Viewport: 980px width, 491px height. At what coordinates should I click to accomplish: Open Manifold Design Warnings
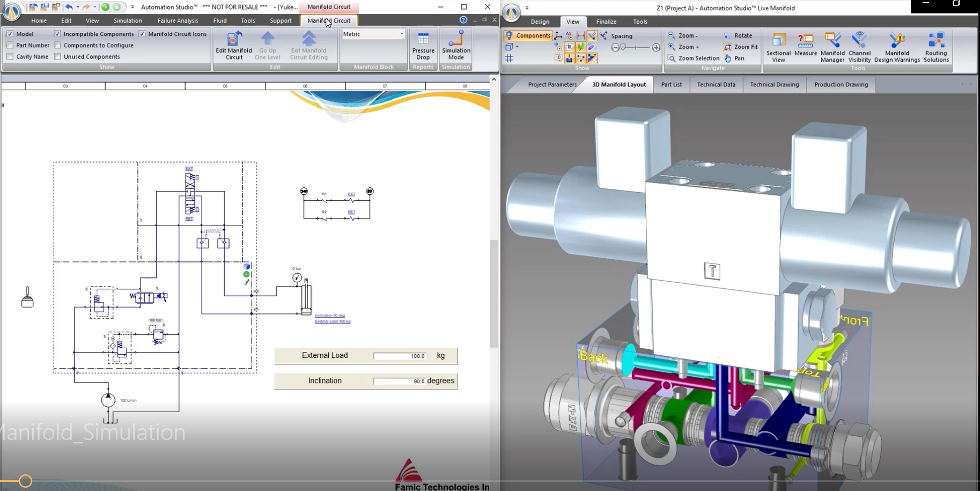(x=897, y=47)
